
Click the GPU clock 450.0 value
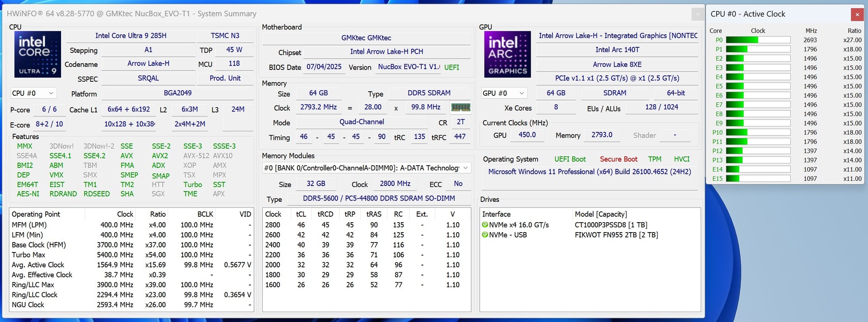click(527, 135)
